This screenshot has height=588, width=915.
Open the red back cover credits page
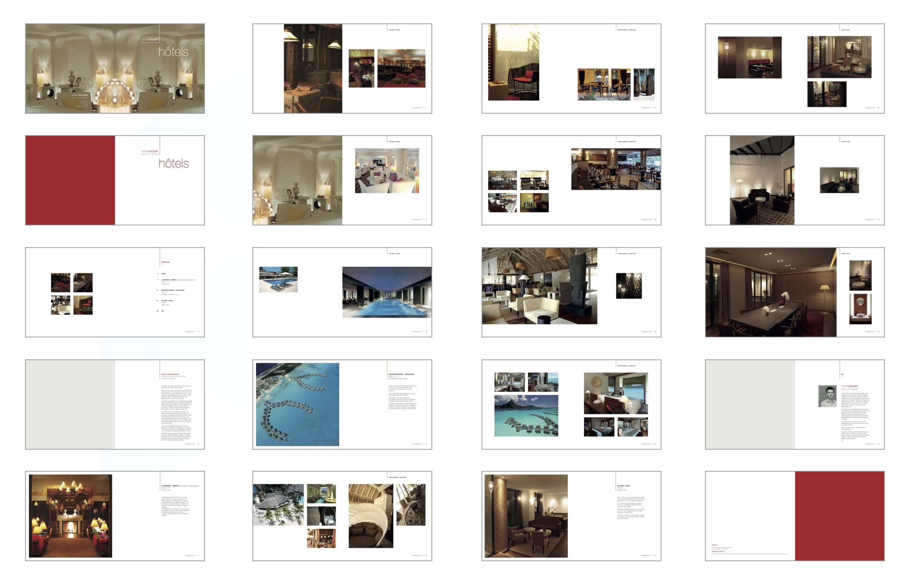(x=839, y=516)
